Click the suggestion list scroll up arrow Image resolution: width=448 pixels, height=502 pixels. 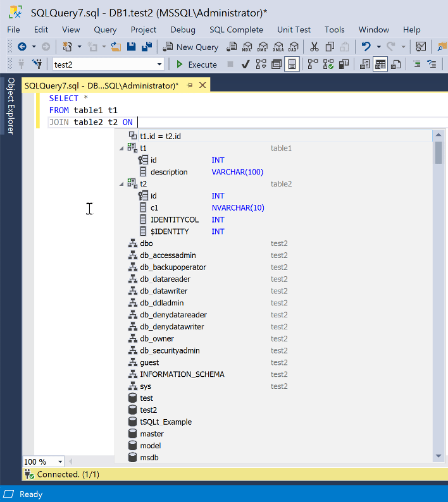coord(439,135)
